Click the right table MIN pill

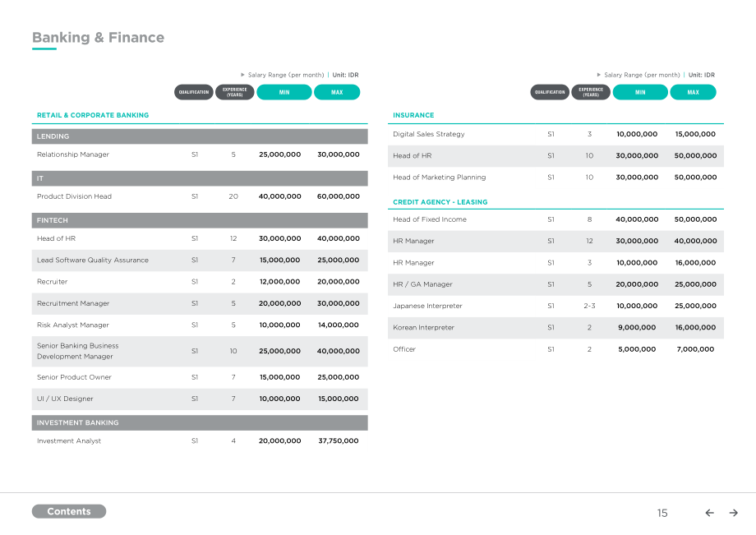(x=640, y=92)
